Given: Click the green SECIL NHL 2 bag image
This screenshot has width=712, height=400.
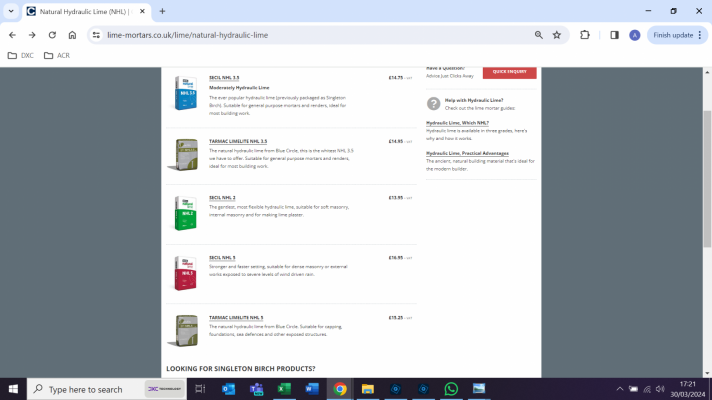Looking at the screenshot, I should point(186,213).
